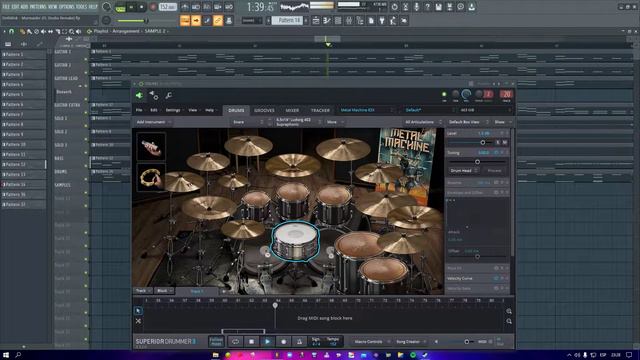The image size is (640, 360).
Task: Click the routing icon beside the speaker
Action: (154, 96)
